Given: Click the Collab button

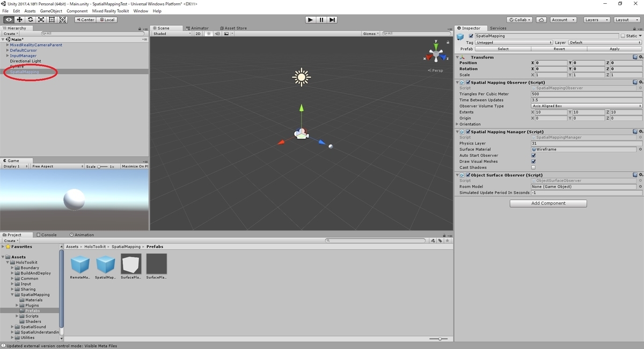Looking at the screenshot, I should tap(520, 20).
